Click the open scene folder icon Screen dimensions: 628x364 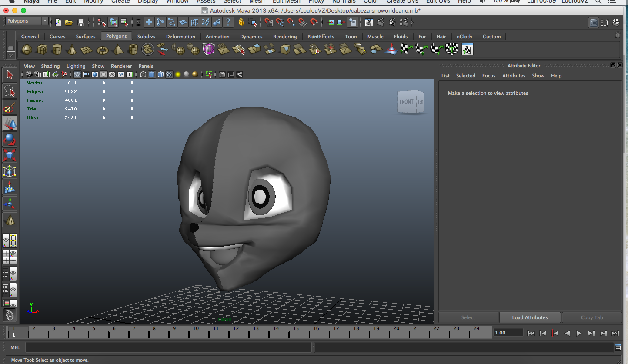point(69,22)
